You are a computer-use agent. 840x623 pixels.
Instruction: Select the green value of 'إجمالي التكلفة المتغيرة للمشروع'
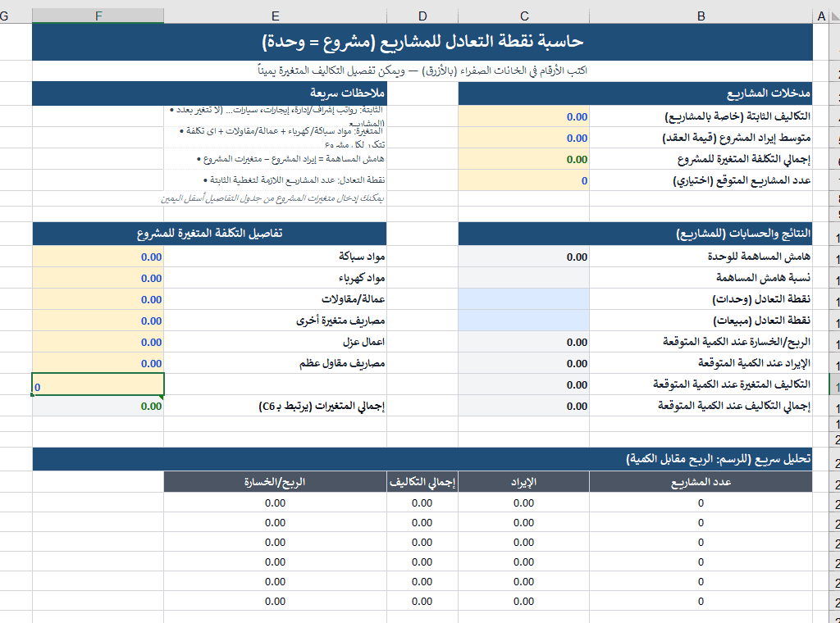524,159
